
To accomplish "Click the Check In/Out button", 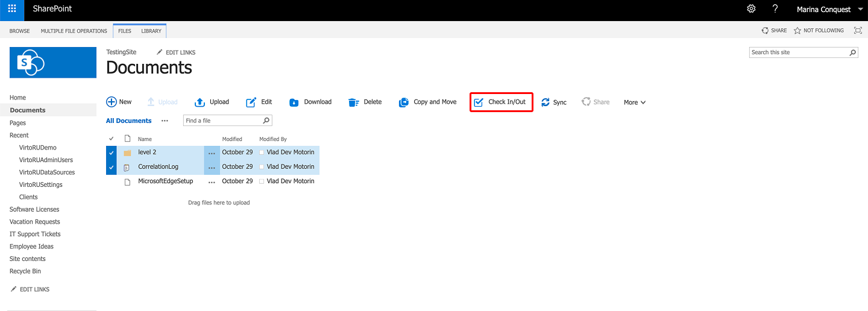I will click(501, 102).
